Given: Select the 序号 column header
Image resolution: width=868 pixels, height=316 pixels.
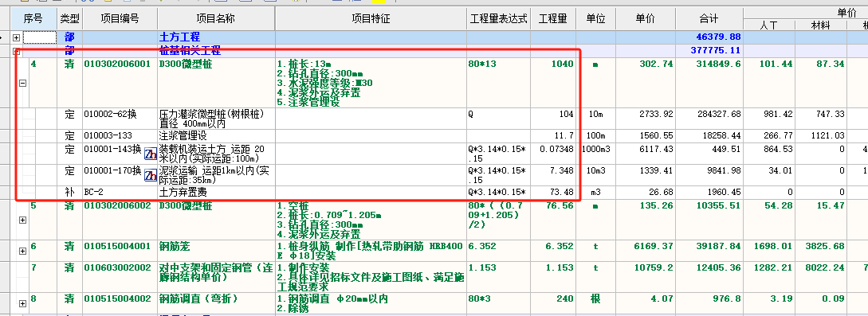Looking at the screenshot, I should [x=33, y=19].
